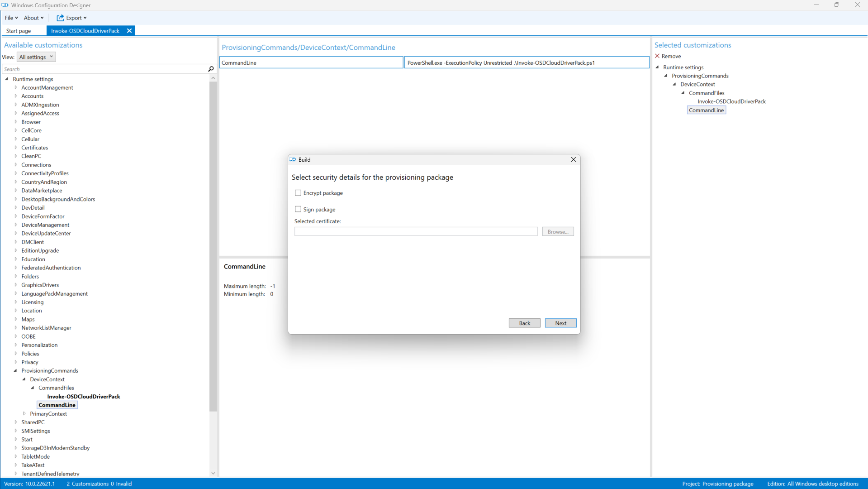Screen dimensions: 868x489
Task: Click the Export icon in toolbar
Action: coord(60,18)
